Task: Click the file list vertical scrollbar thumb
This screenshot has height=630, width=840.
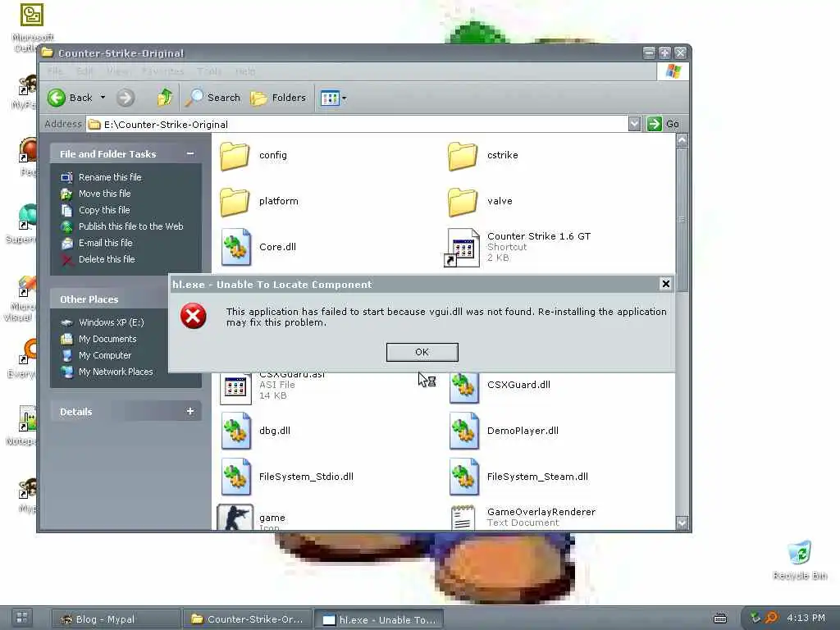Action: pos(682,220)
